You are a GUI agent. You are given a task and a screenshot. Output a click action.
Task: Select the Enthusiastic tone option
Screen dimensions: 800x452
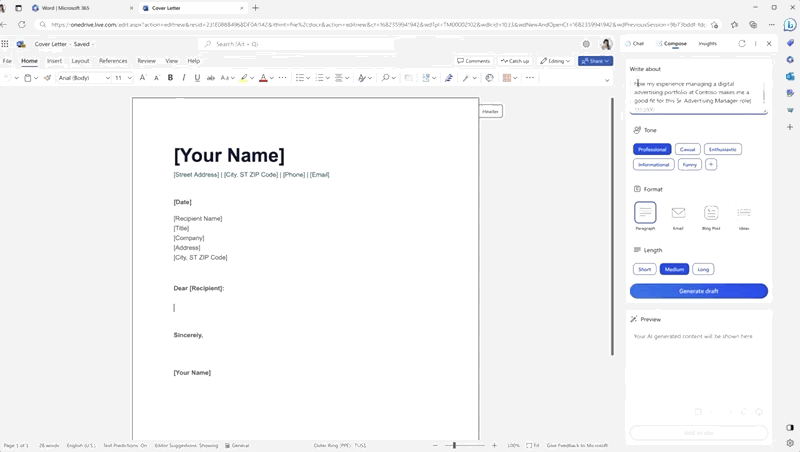[722, 149]
